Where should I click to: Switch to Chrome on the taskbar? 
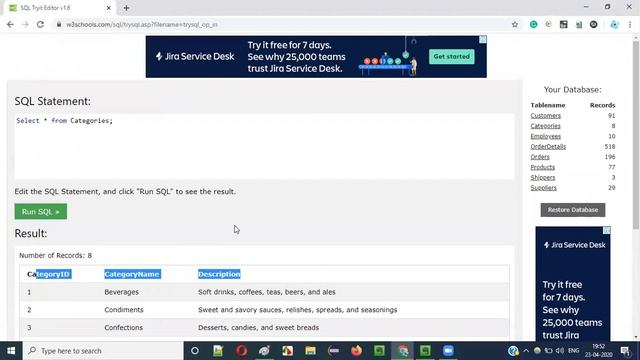[403, 351]
